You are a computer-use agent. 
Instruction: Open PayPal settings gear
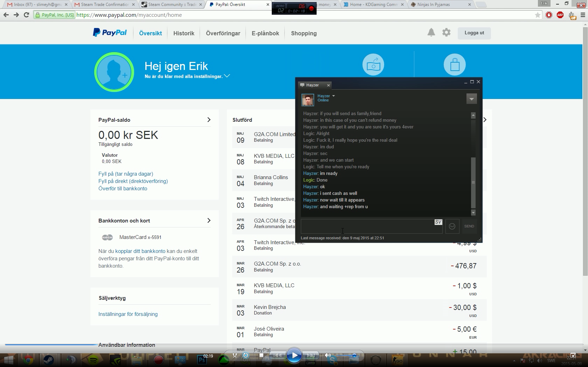tap(446, 33)
